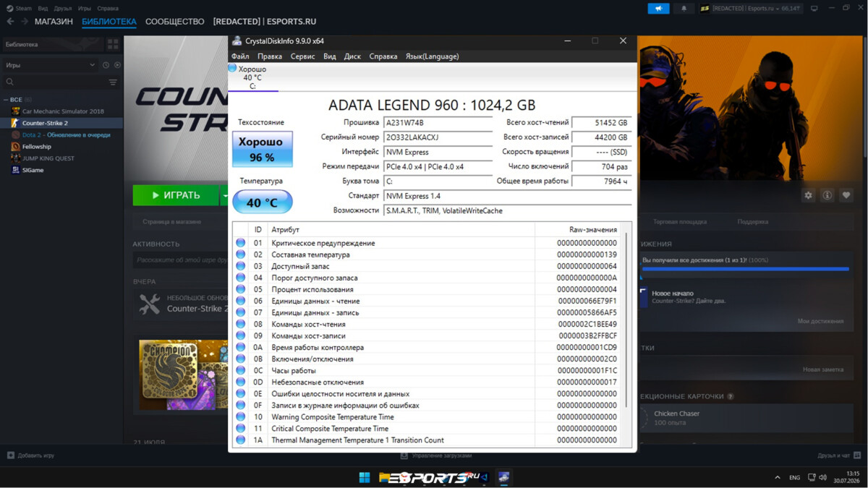The image size is (868, 488).
Task: Select the Составная температура attribute row
Action: 427,254
